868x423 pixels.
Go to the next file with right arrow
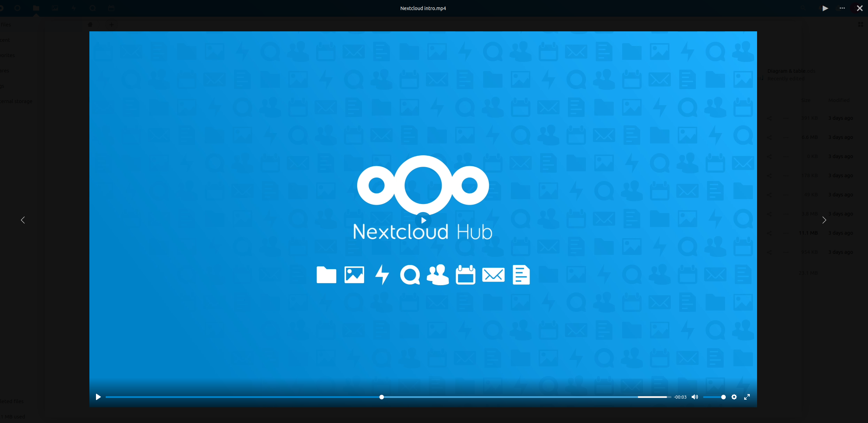point(824,220)
